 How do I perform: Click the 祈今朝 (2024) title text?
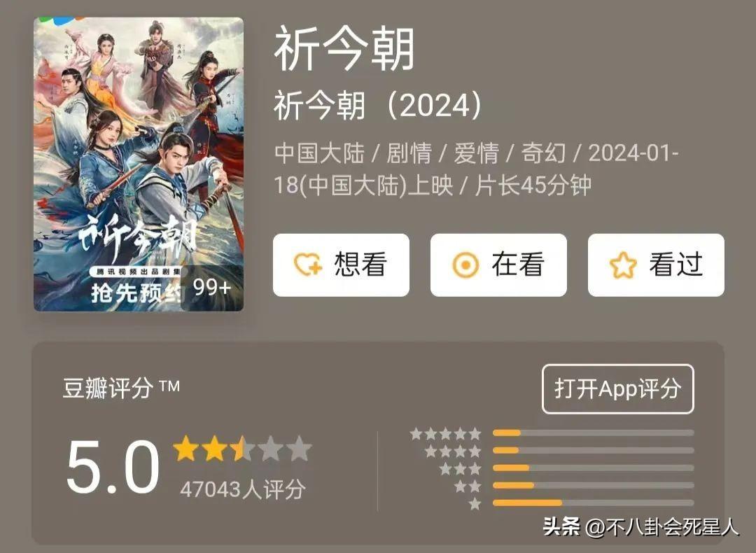click(378, 105)
